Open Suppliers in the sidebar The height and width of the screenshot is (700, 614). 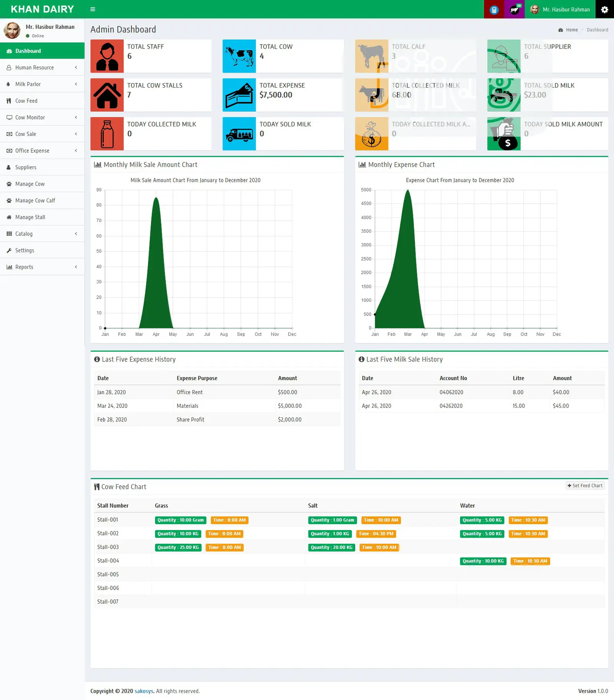click(42, 167)
